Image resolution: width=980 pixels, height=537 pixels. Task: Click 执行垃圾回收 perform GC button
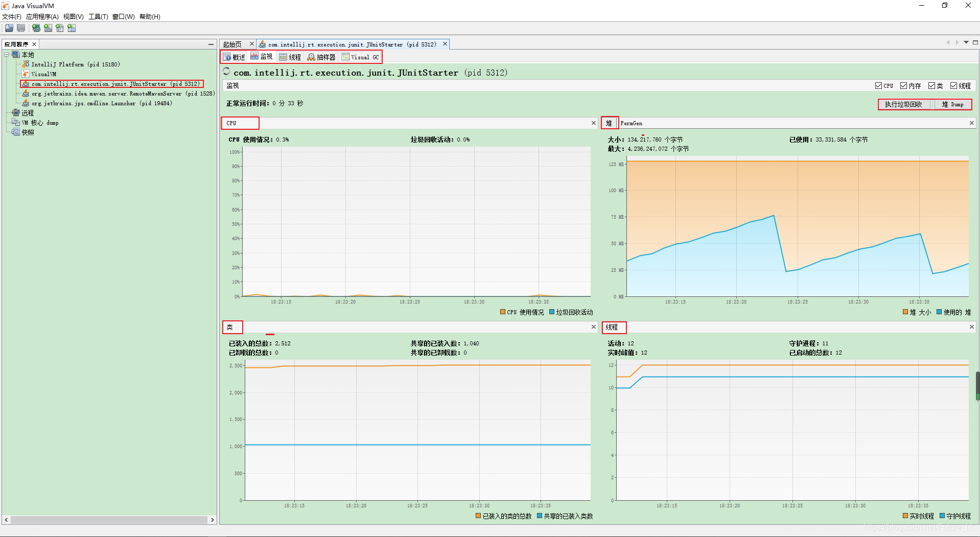point(904,104)
